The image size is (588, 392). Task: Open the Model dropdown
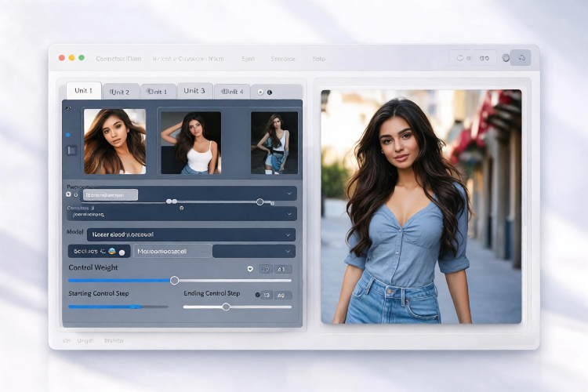(191, 235)
